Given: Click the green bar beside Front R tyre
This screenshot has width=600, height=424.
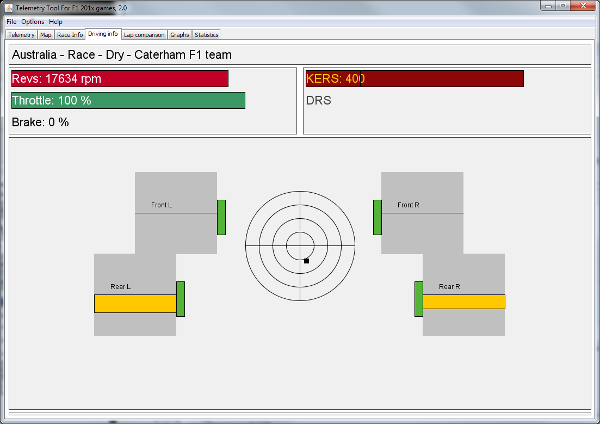Looking at the screenshot, I should click(377, 217).
